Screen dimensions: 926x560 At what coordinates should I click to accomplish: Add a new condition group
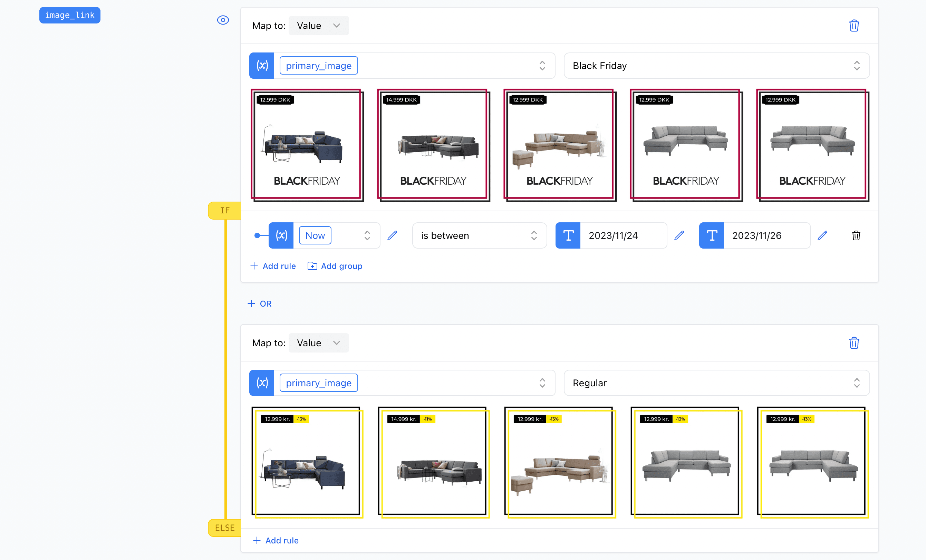point(335,266)
